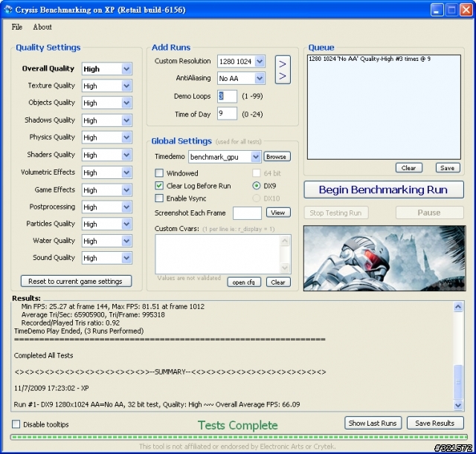Click the Pause button
The image size is (476, 454).
429,213
